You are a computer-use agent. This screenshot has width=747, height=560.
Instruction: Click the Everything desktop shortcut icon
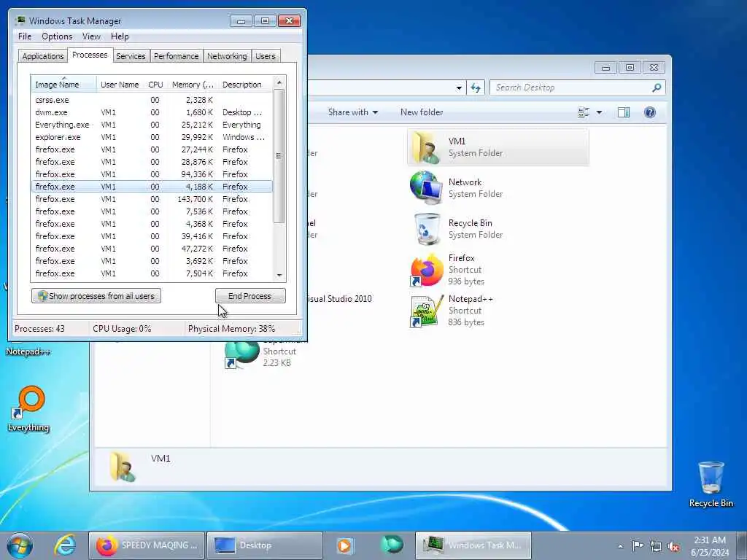(28, 402)
